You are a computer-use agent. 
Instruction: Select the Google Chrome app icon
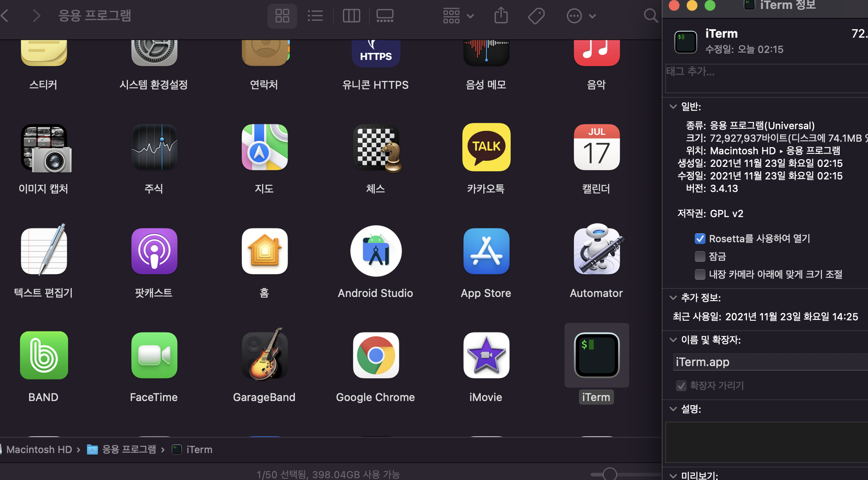click(x=376, y=355)
